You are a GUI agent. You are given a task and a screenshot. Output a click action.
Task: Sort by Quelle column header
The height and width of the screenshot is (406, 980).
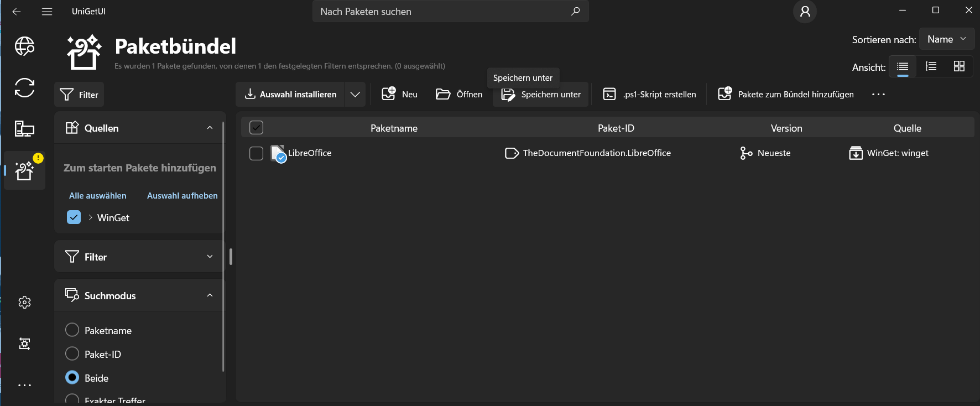coord(907,128)
